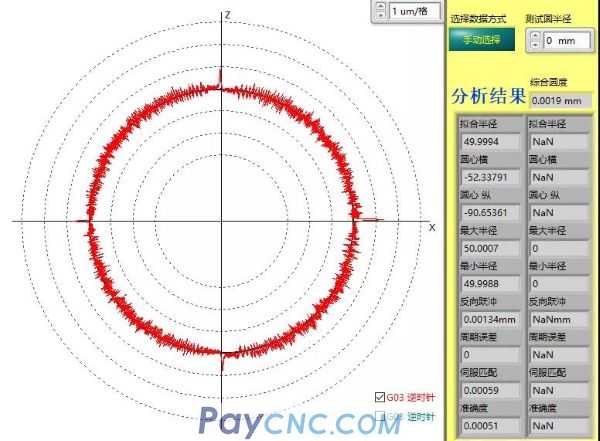
Task: Select the 准确度 0.00051 value field
Action: pos(484,423)
